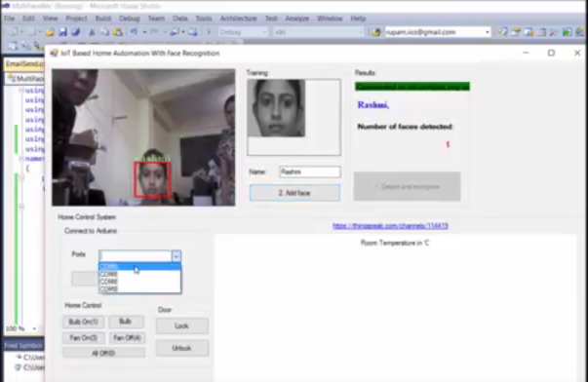Click the Fan On(3) button
The height and width of the screenshot is (382, 588).
tap(83, 338)
